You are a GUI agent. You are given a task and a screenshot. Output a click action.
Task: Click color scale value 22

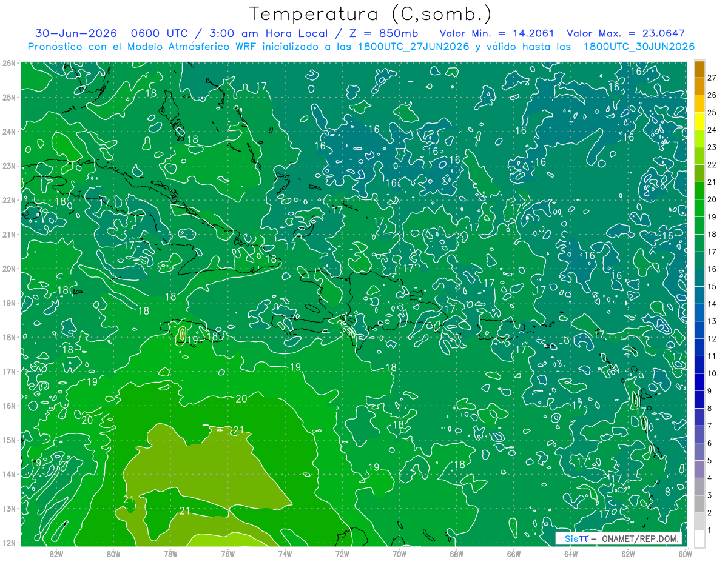click(712, 165)
